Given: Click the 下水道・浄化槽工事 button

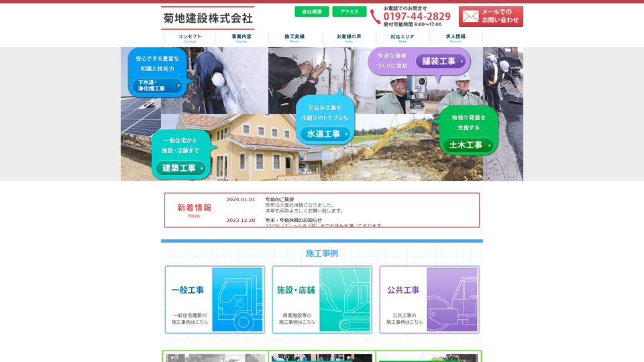Looking at the screenshot, I should pyautogui.click(x=157, y=86).
